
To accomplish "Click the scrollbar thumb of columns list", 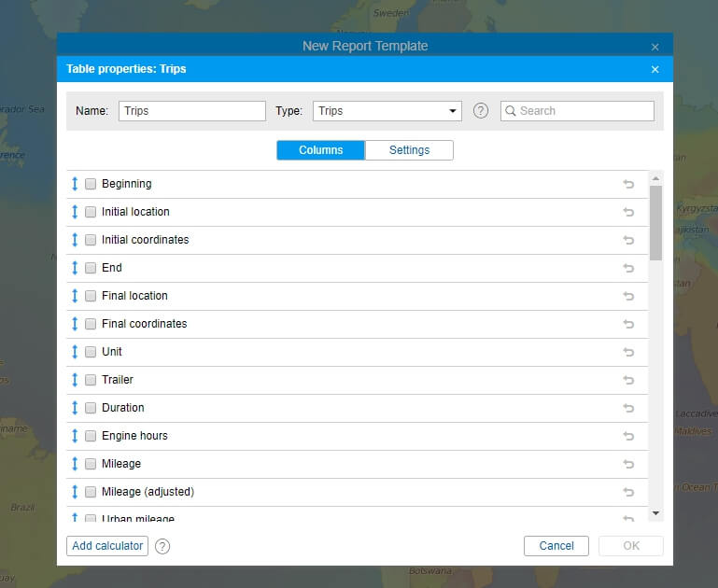I will (655, 223).
